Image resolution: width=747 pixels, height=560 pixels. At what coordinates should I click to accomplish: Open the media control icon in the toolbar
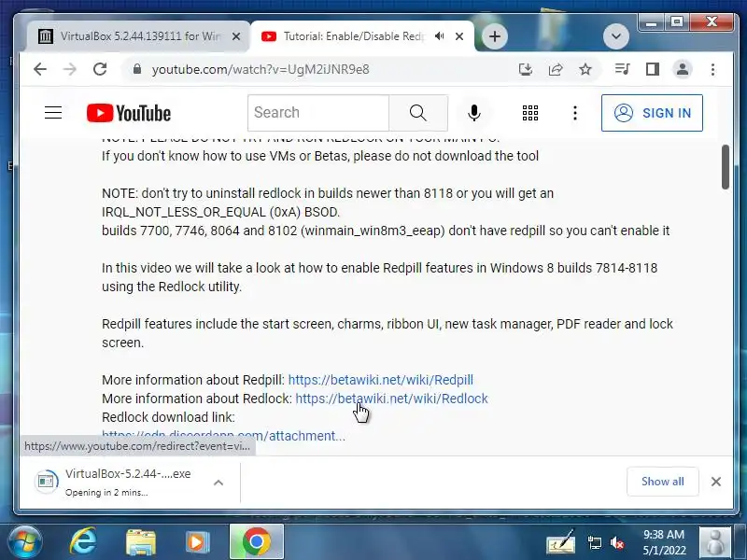623,69
